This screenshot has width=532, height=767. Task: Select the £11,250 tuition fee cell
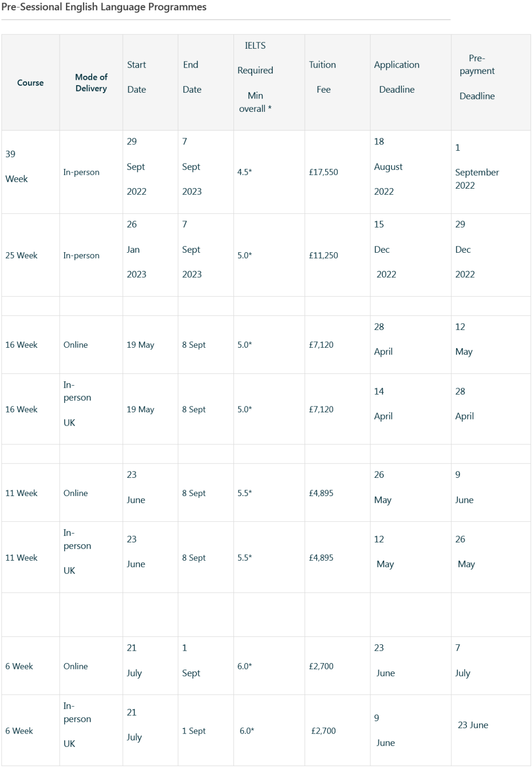coord(324,255)
